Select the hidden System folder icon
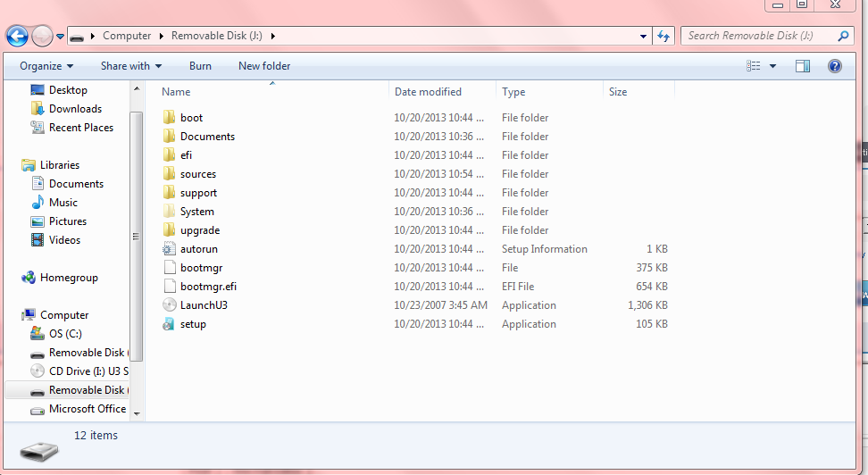 pos(170,212)
